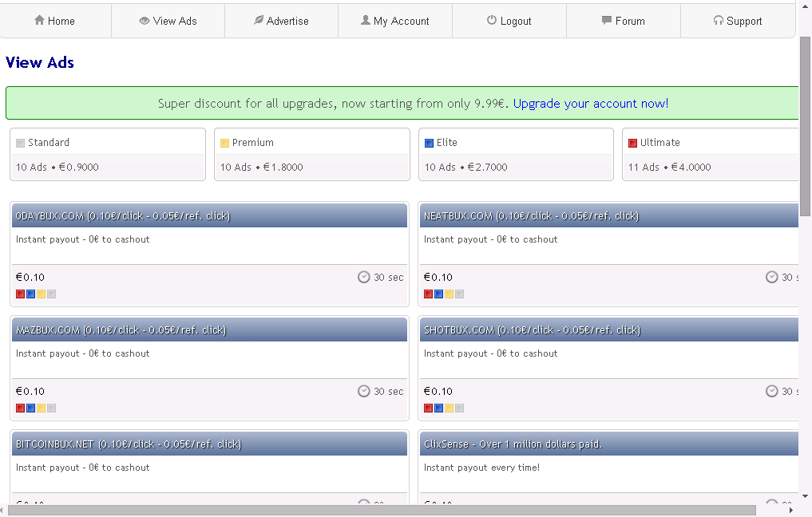The height and width of the screenshot is (517, 812).
Task: Click gray swatch under 0DAYBUX.COM ad
Action: click(51, 294)
